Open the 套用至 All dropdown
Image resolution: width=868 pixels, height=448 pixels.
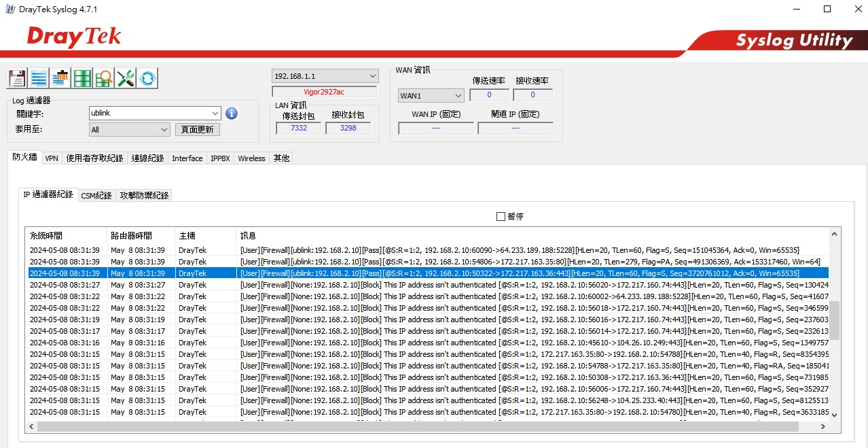(164, 130)
